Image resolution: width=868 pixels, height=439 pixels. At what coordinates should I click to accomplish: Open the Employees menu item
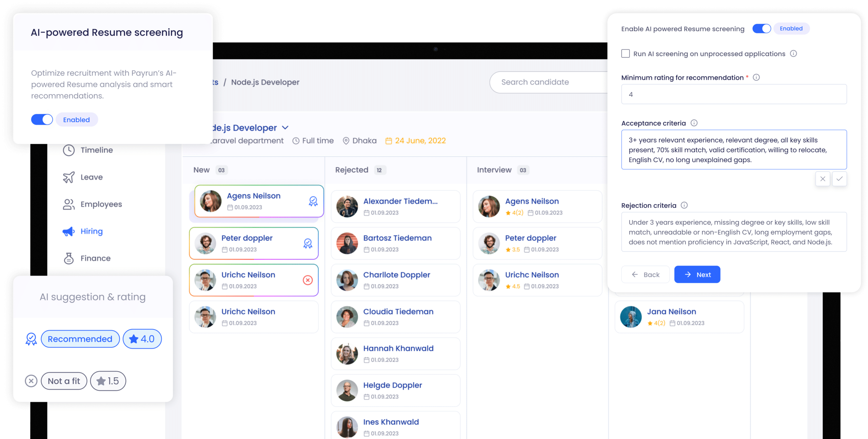click(101, 204)
